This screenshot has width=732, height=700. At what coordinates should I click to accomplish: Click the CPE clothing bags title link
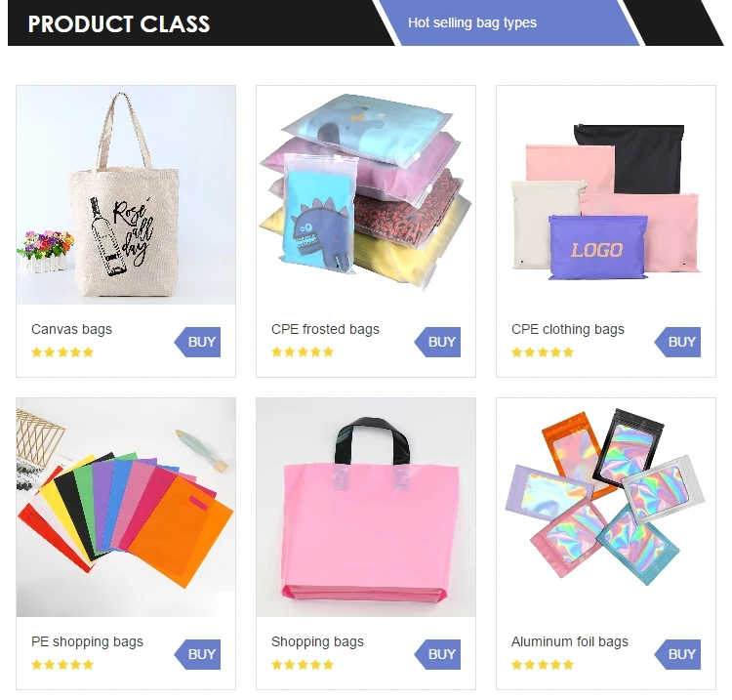[x=568, y=329]
